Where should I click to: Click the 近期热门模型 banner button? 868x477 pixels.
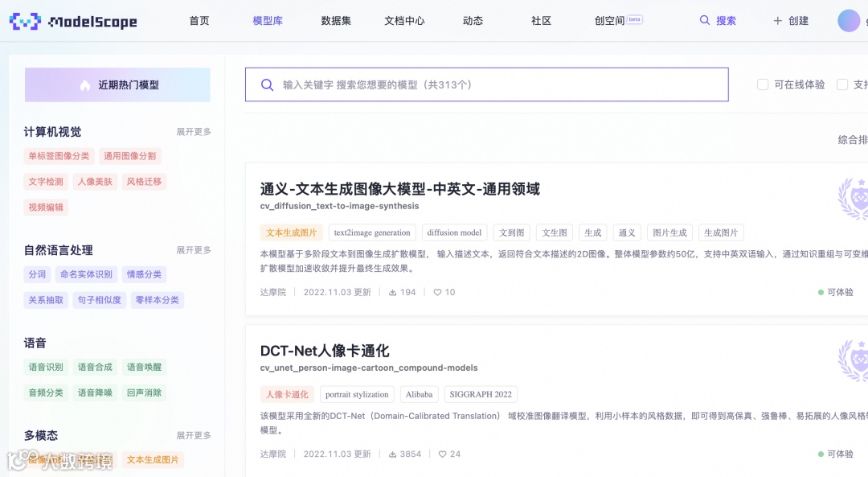pyautogui.click(x=117, y=84)
